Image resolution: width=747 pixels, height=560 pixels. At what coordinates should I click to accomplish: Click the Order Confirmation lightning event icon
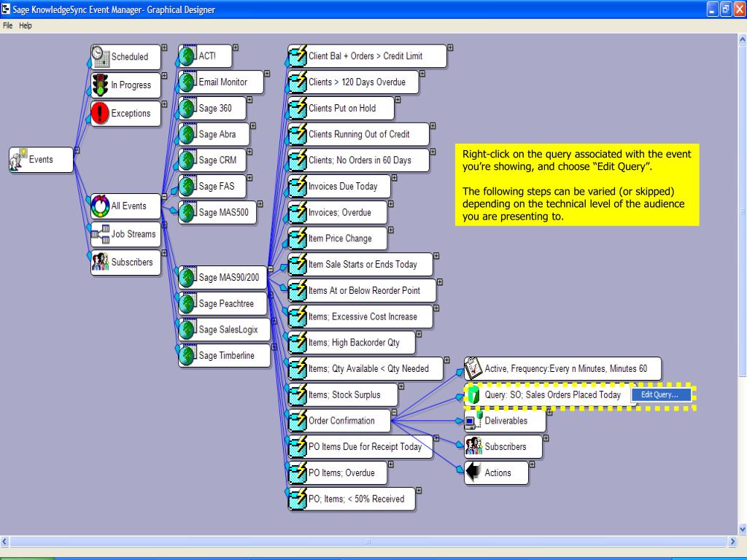point(298,421)
